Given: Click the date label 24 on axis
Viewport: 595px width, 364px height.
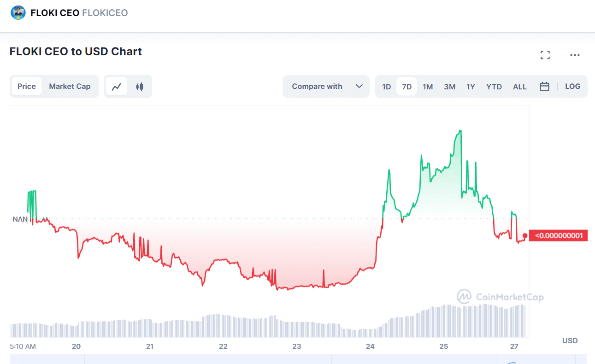Looking at the screenshot, I should 370,346.
